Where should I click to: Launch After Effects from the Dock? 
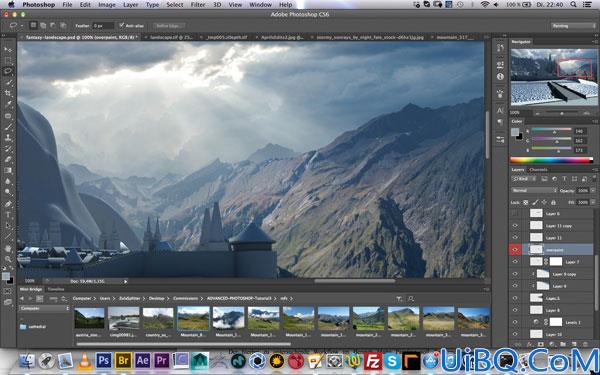tap(142, 360)
